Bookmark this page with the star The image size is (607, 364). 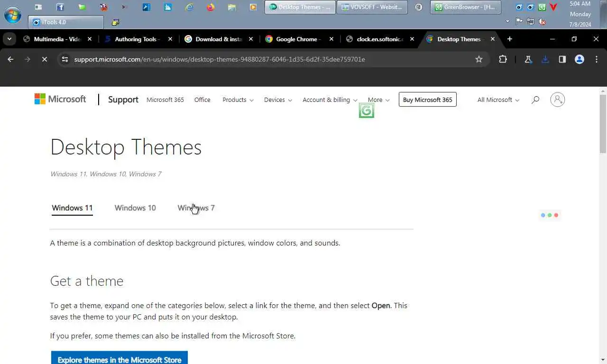pyautogui.click(x=479, y=59)
